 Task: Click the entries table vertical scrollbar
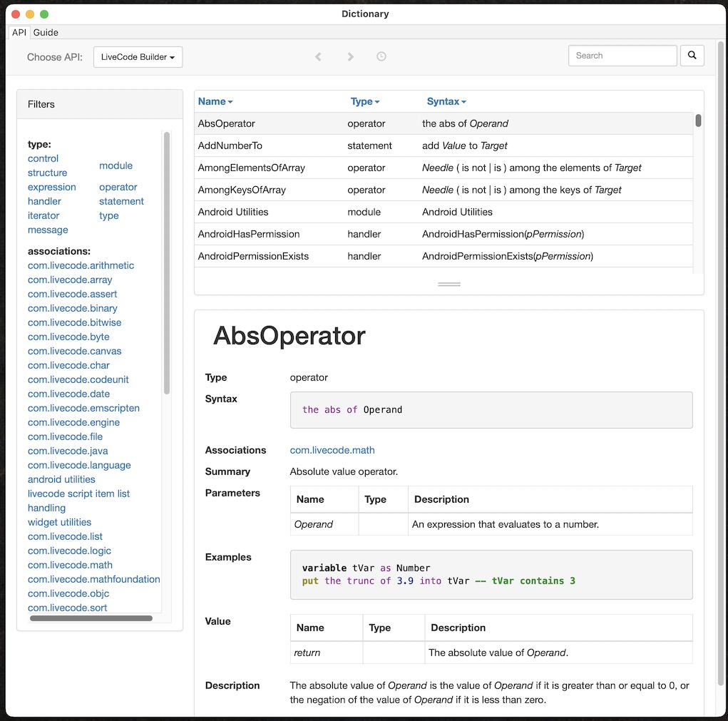point(698,121)
